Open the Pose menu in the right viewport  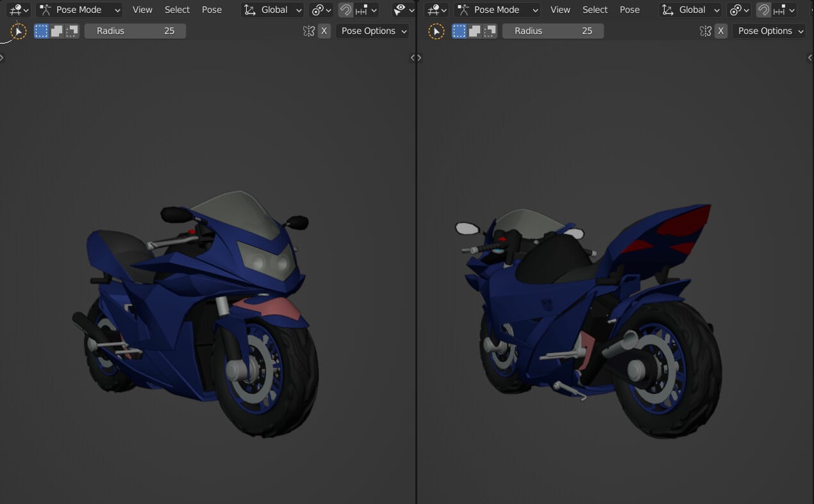[x=629, y=10]
